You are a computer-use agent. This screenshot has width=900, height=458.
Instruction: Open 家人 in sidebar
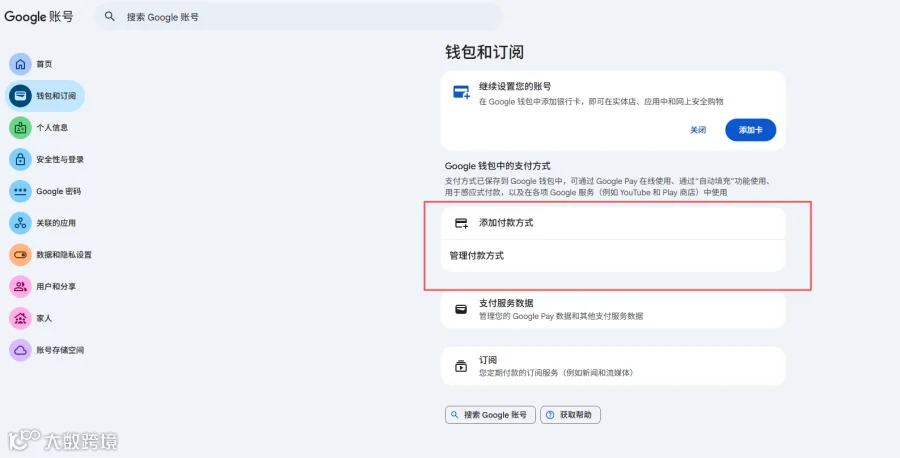[44, 318]
